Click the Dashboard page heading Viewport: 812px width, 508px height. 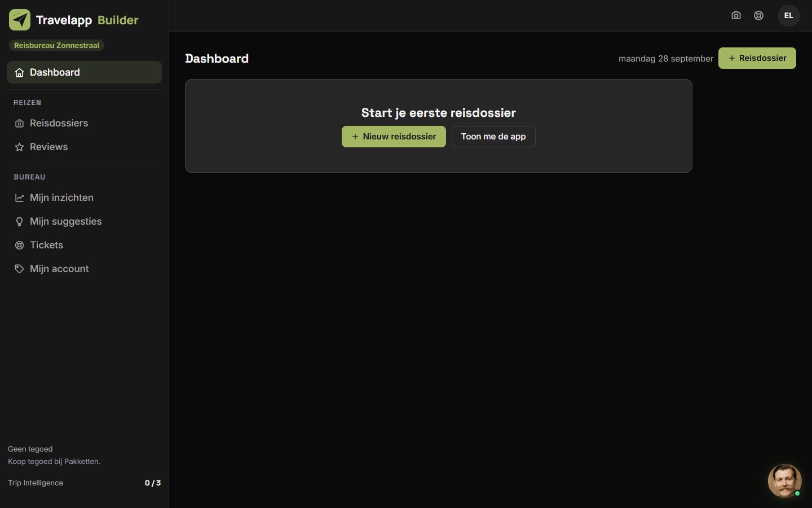tap(217, 59)
